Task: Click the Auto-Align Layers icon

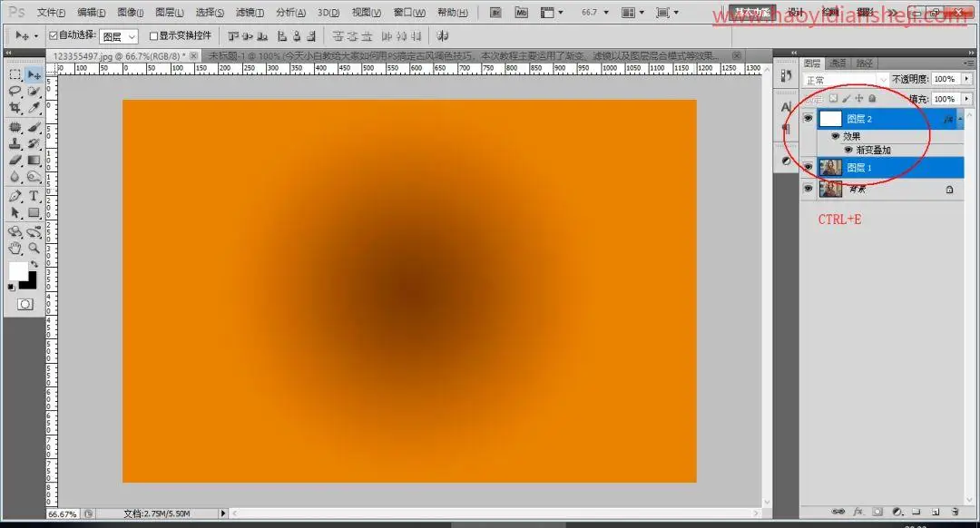Action: 443,36
